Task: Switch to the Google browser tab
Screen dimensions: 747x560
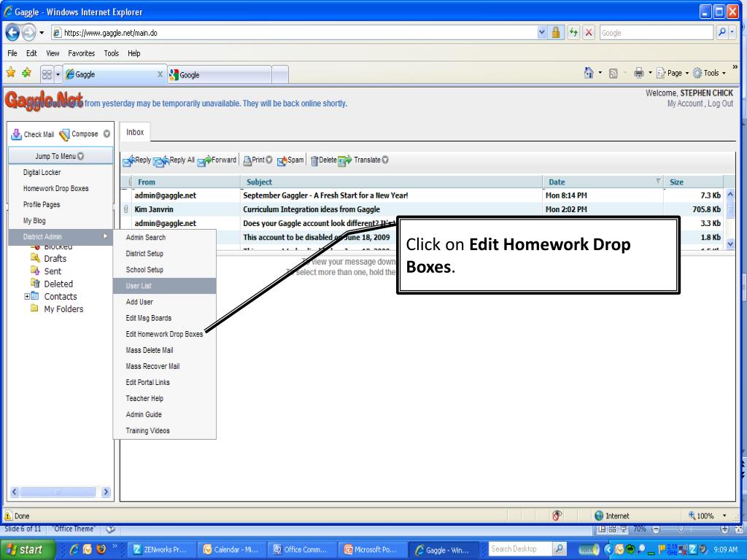Action: [x=220, y=75]
